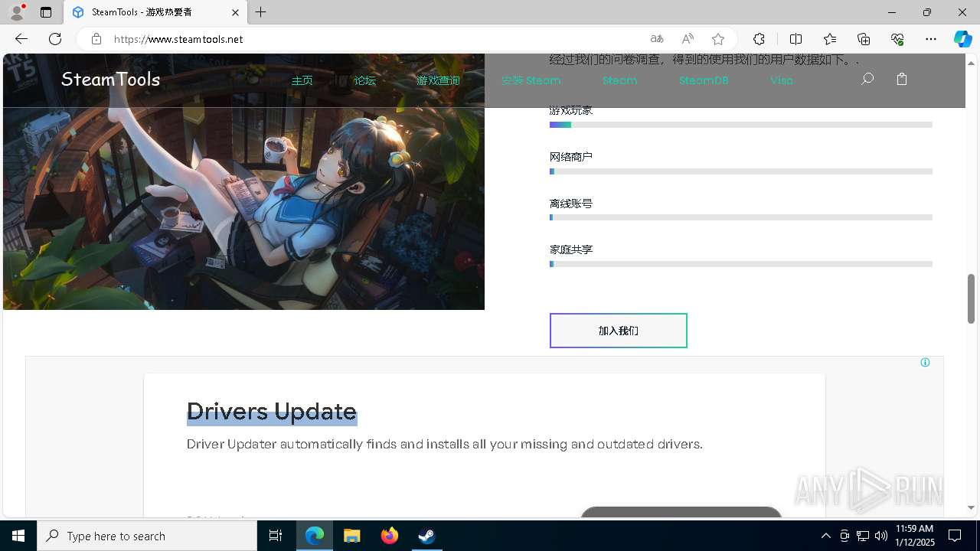Click the taskbar search box
980x551 pixels.
coord(147,536)
